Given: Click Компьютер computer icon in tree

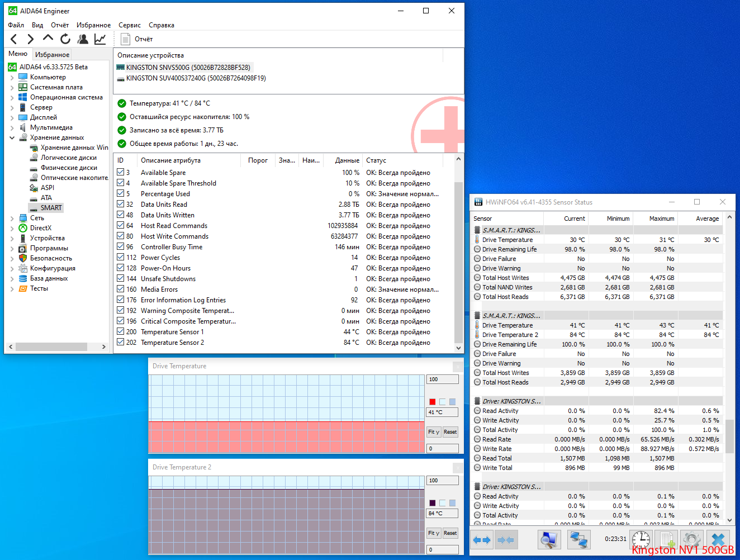Looking at the screenshot, I should click(x=23, y=77).
